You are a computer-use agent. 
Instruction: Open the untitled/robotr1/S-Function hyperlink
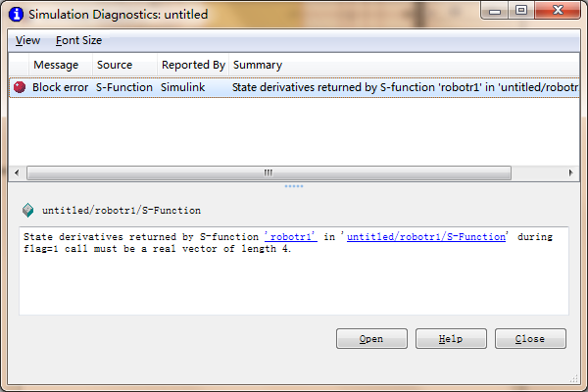(x=426, y=236)
